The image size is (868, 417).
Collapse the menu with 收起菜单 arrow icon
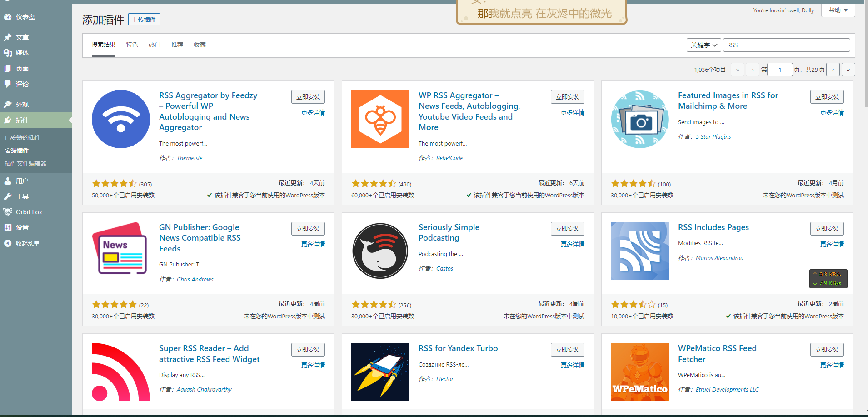(8, 243)
